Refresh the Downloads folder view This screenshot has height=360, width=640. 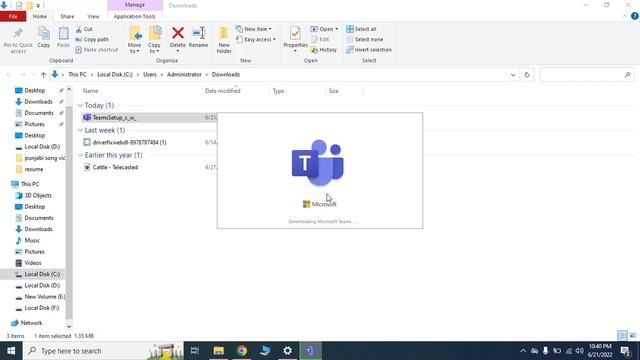(x=527, y=75)
